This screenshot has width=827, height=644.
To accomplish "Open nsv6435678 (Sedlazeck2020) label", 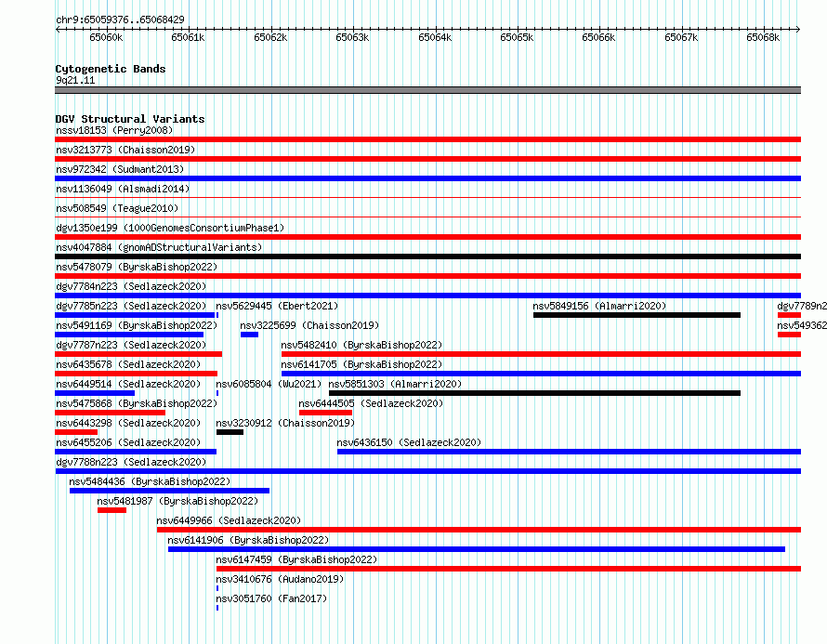I will (128, 364).
